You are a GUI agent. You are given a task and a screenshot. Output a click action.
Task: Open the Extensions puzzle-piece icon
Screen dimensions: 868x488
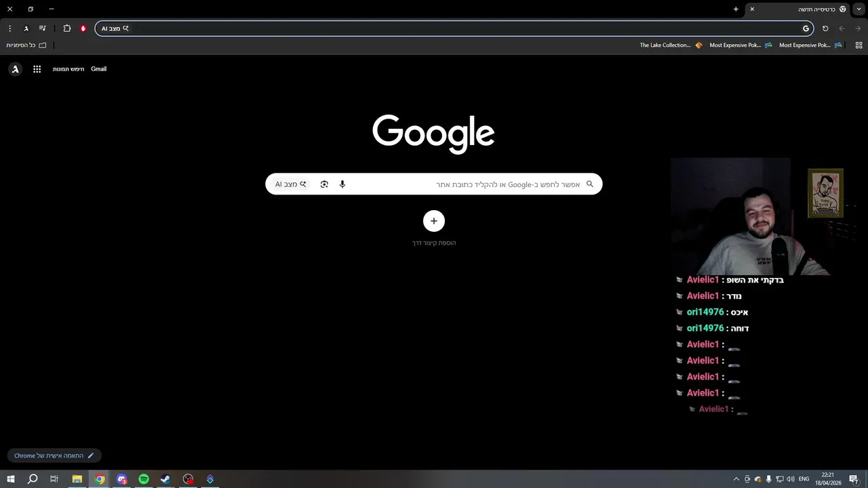(67, 28)
